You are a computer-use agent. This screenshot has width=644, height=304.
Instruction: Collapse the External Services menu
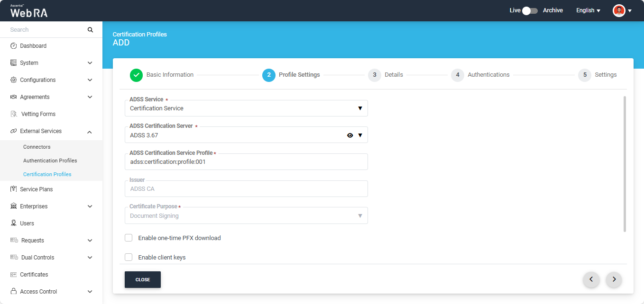pos(90,132)
